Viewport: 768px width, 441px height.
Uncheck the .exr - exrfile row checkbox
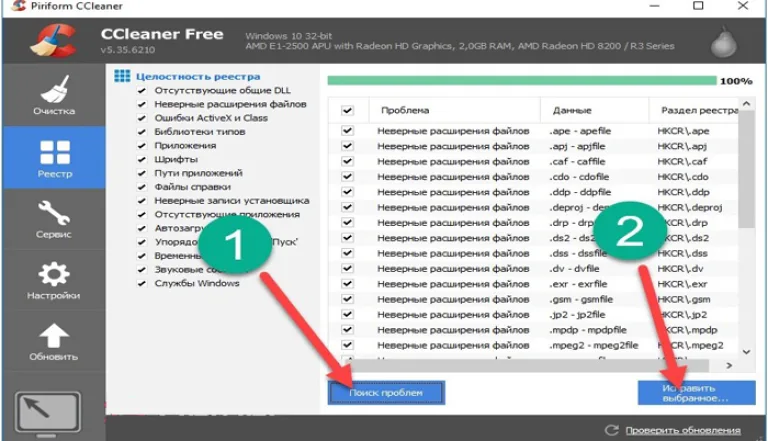pyautogui.click(x=347, y=284)
